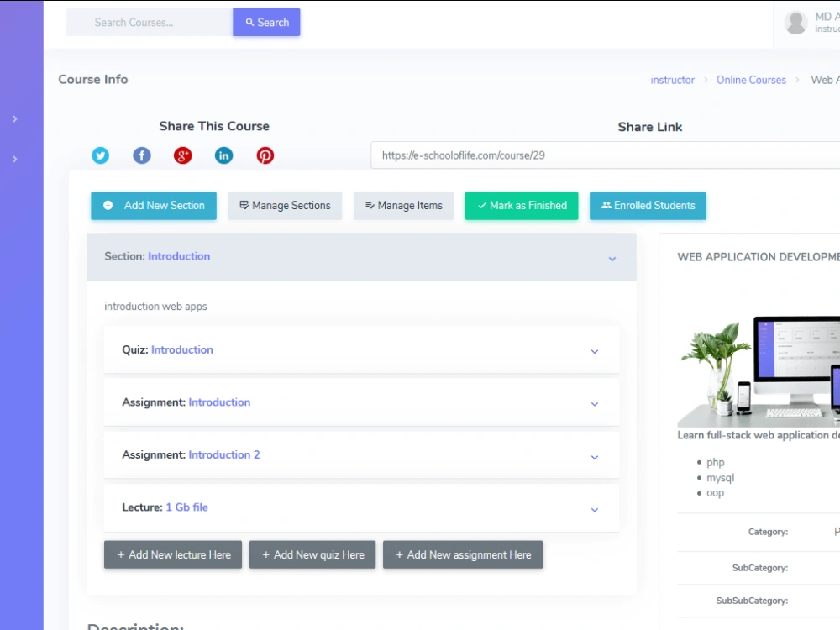Click the 'Share Link' heading
Screen dimensions: 840x630
pyautogui.click(x=650, y=127)
